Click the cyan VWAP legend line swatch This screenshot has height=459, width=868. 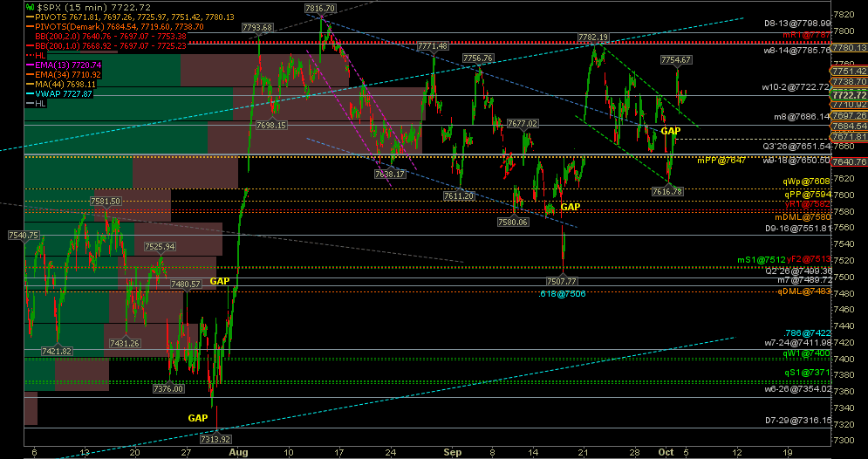click(x=30, y=94)
